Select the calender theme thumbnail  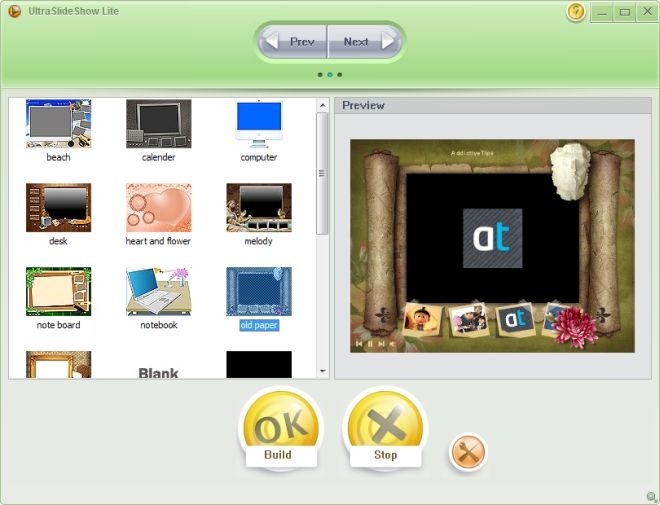click(x=159, y=124)
